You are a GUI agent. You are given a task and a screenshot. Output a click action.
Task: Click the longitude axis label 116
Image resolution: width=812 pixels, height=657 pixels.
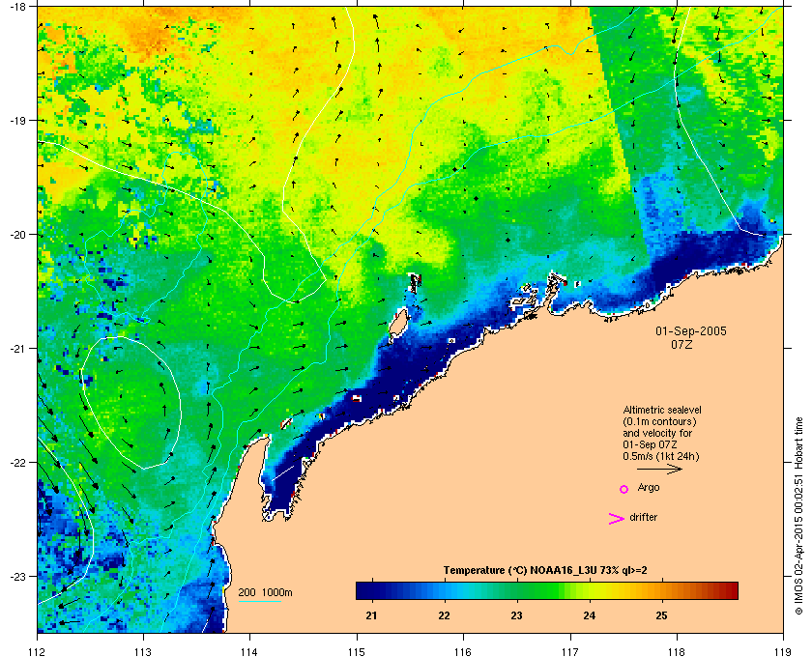pyautogui.click(x=463, y=651)
